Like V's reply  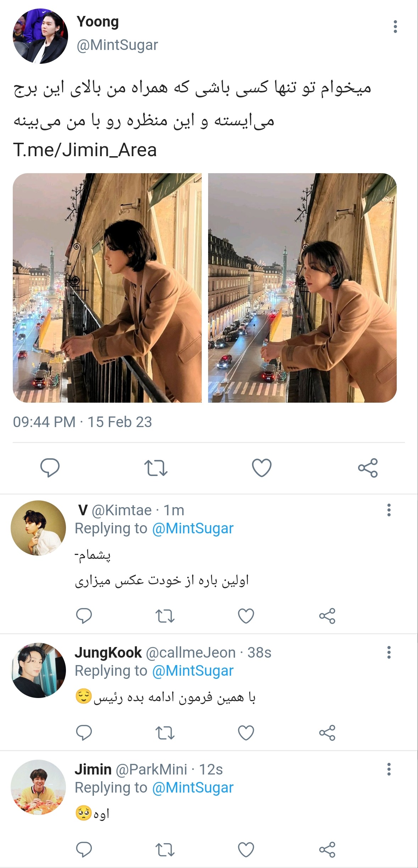(246, 616)
